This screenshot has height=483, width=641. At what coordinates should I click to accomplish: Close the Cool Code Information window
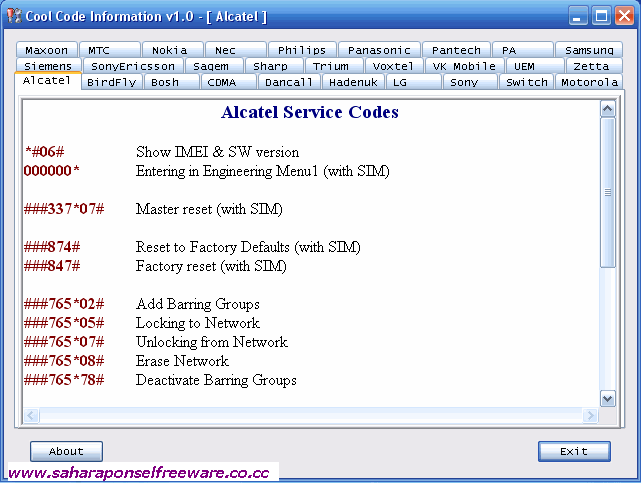[x=625, y=16]
